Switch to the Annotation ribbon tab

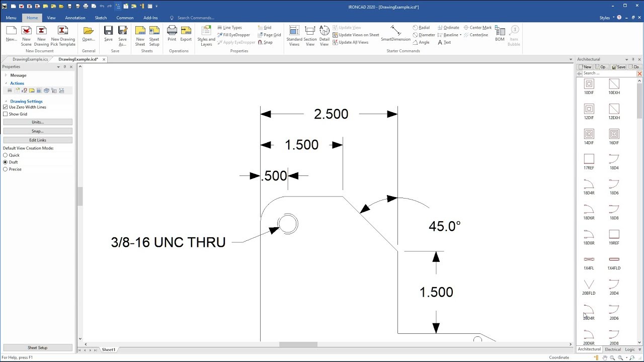coord(75,18)
